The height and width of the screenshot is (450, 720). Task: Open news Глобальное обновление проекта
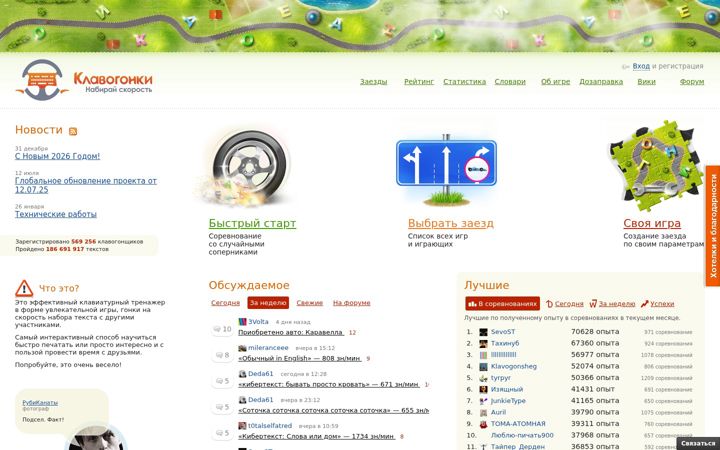(86, 185)
